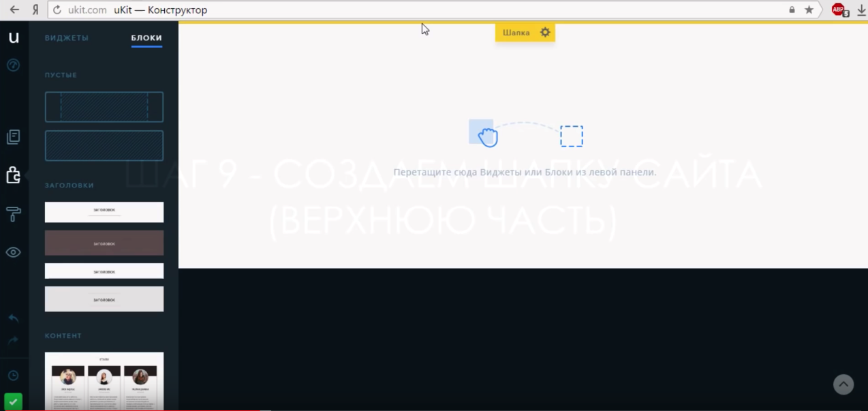Open the AdBlock Plus extension icon
868x411 pixels.
[x=838, y=10]
